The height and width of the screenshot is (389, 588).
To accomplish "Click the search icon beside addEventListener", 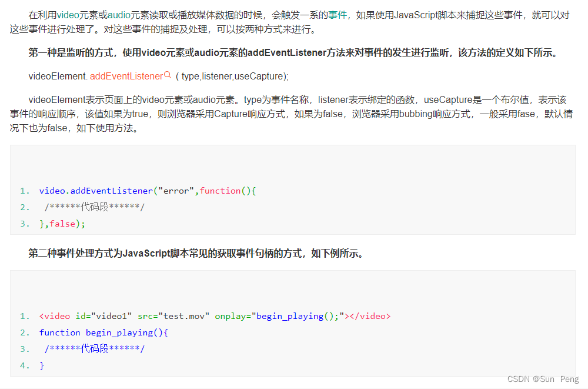I will click(x=168, y=75).
